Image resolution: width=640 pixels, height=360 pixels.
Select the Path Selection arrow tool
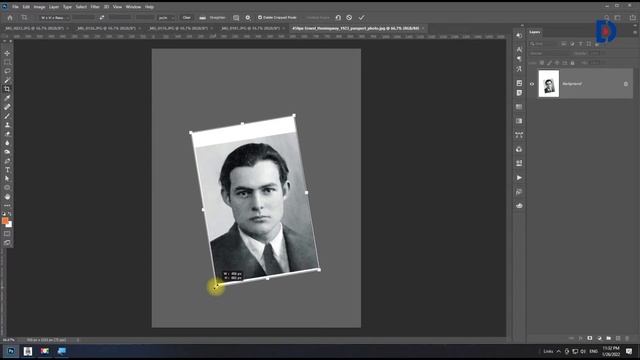click(x=7, y=179)
